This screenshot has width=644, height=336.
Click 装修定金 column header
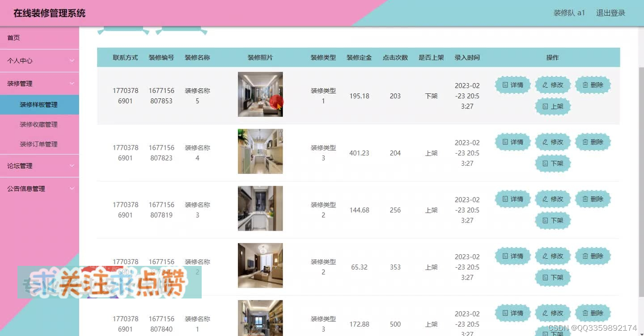click(x=359, y=58)
